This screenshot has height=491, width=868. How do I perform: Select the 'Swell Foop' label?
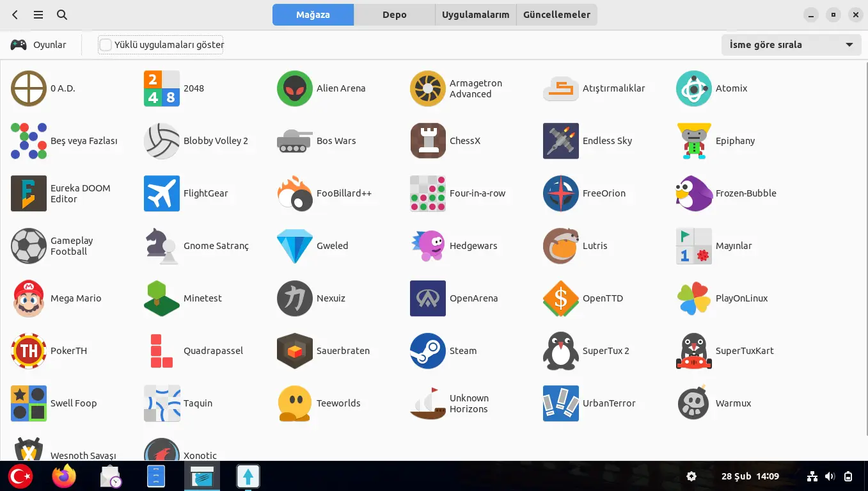click(74, 403)
